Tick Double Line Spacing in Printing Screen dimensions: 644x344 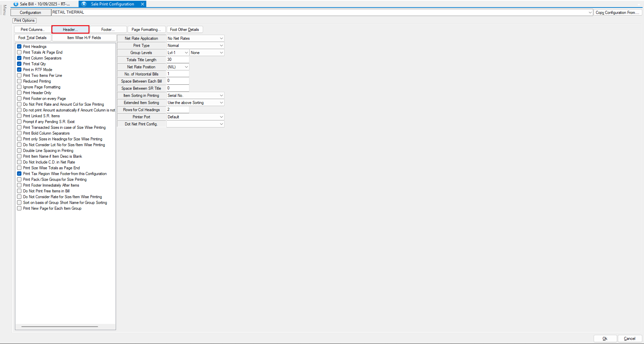[x=19, y=151]
